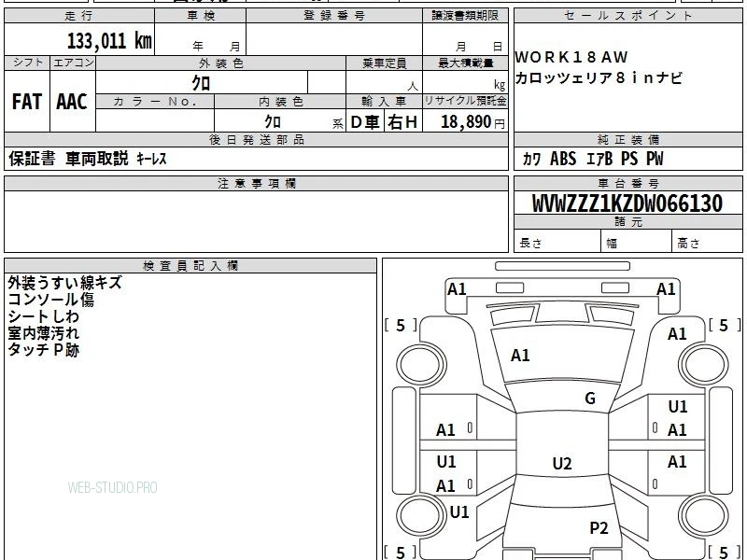Click the PW equipment code
The image size is (747, 560).
pos(655,159)
